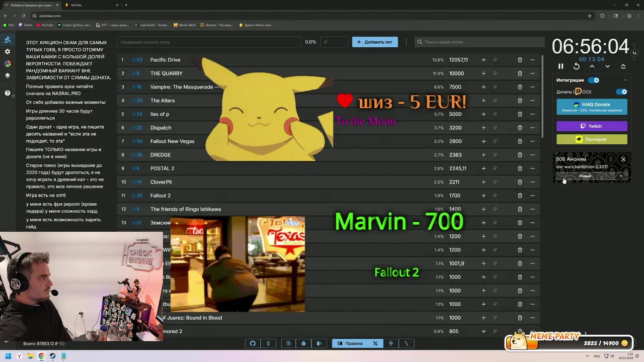Toggle the Интеграции switch
The width and height of the screenshot is (644, 362).
(x=594, y=80)
